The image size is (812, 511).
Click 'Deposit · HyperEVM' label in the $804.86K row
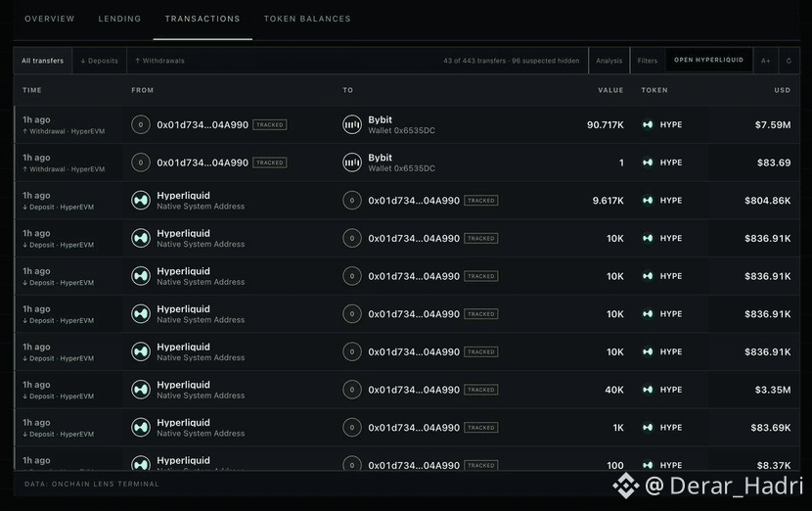click(x=59, y=208)
